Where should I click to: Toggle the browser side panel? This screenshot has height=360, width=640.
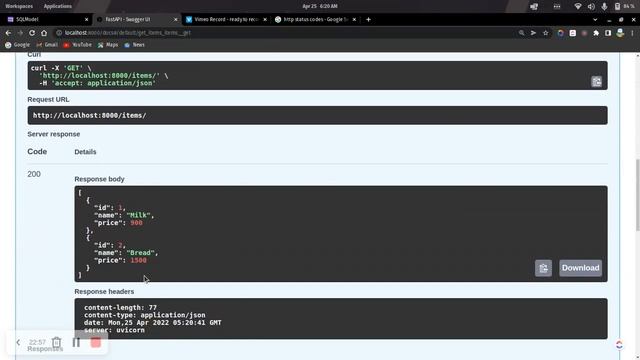click(608, 33)
